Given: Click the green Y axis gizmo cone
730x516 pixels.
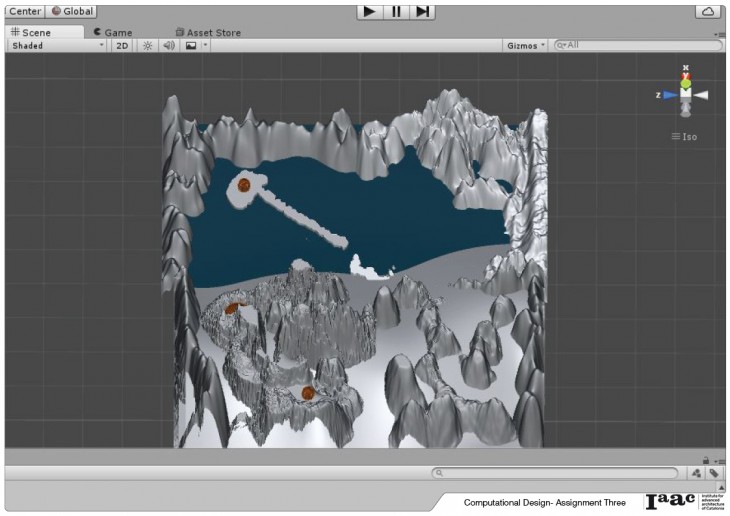Looking at the screenshot, I should tap(686, 83).
